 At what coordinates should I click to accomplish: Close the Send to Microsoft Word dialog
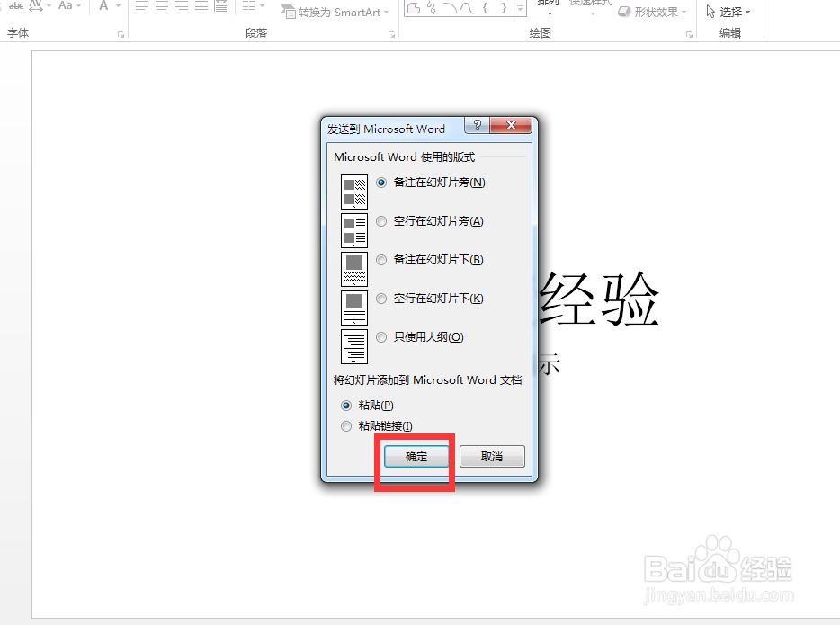coord(511,125)
